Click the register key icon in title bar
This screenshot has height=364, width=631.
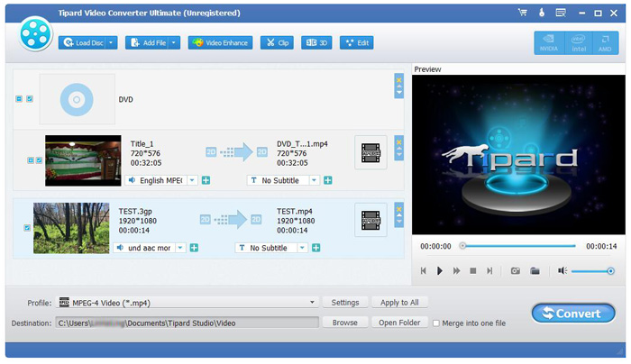[x=542, y=13]
